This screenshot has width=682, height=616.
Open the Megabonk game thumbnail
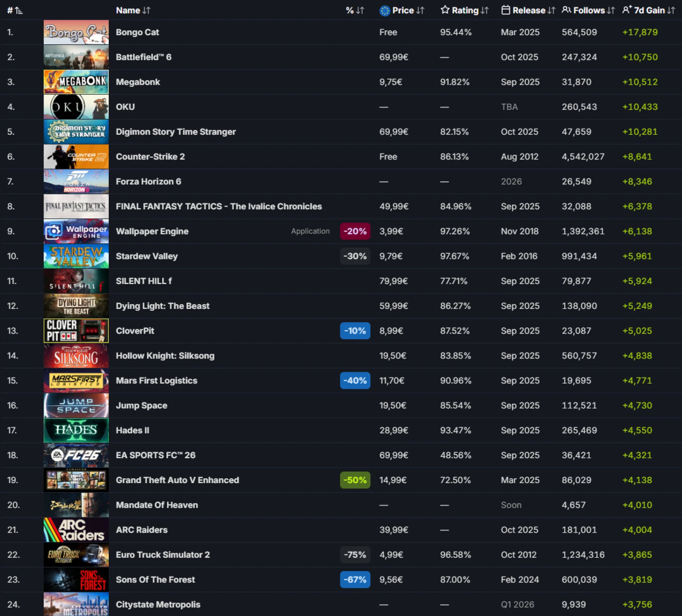(x=76, y=82)
